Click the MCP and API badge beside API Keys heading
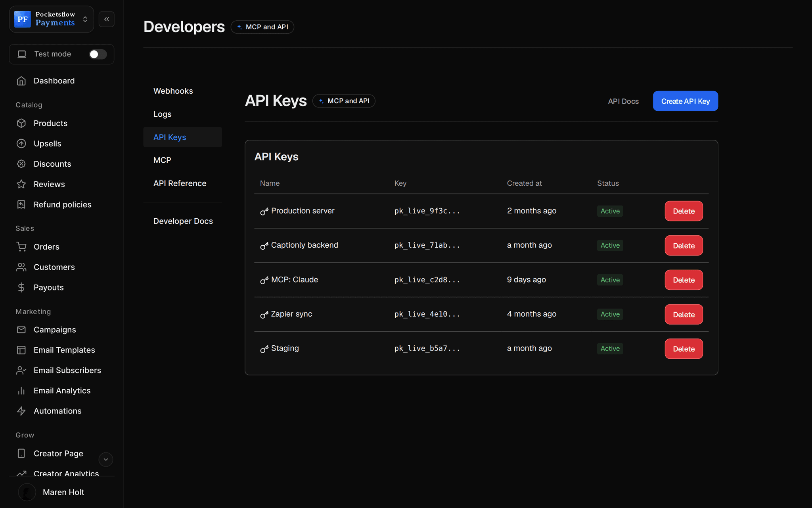812x508 pixels. tap(344, 101)
